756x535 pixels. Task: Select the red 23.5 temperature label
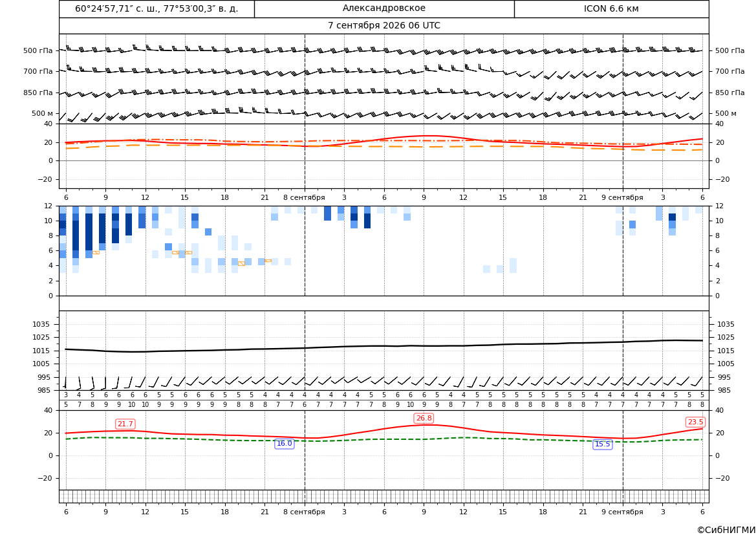point(695,422)
